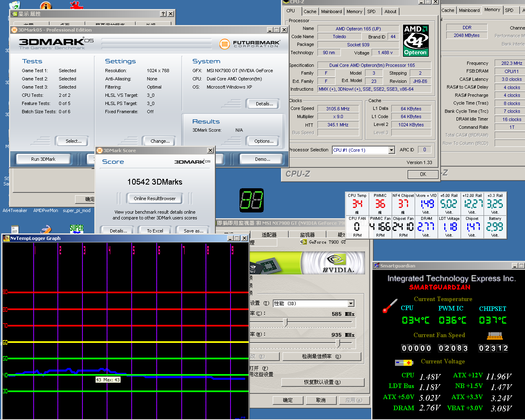525x420 pixels.
Task: Click the 3DMark Score window icon
Action: [x=100, y=151]
